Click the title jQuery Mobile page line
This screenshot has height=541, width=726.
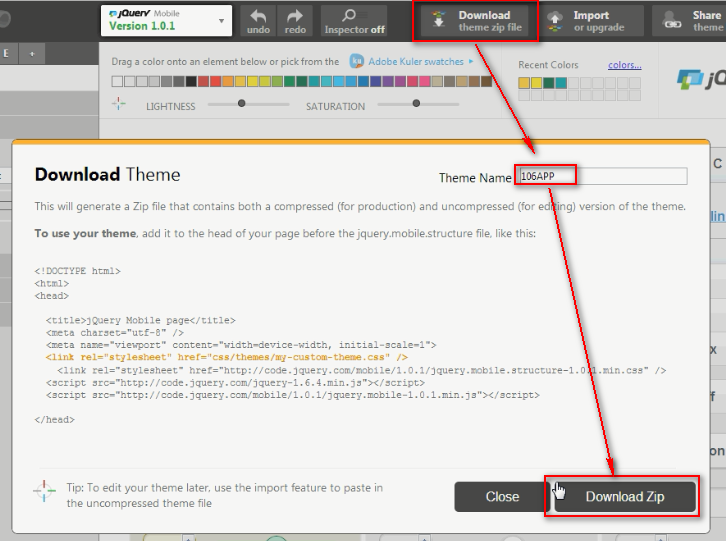click(x=140, y=320)
